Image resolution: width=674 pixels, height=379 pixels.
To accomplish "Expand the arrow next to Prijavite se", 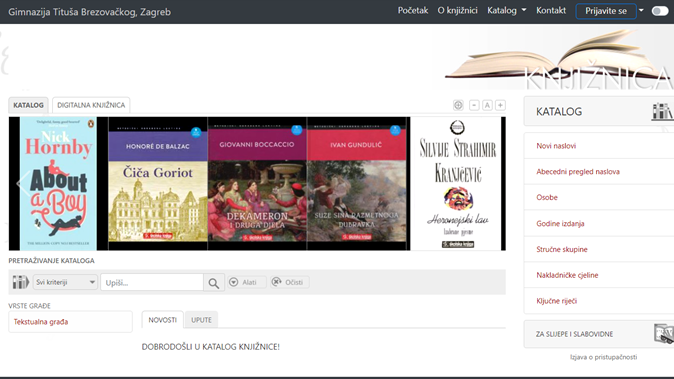I will click(x=641, y=10).
